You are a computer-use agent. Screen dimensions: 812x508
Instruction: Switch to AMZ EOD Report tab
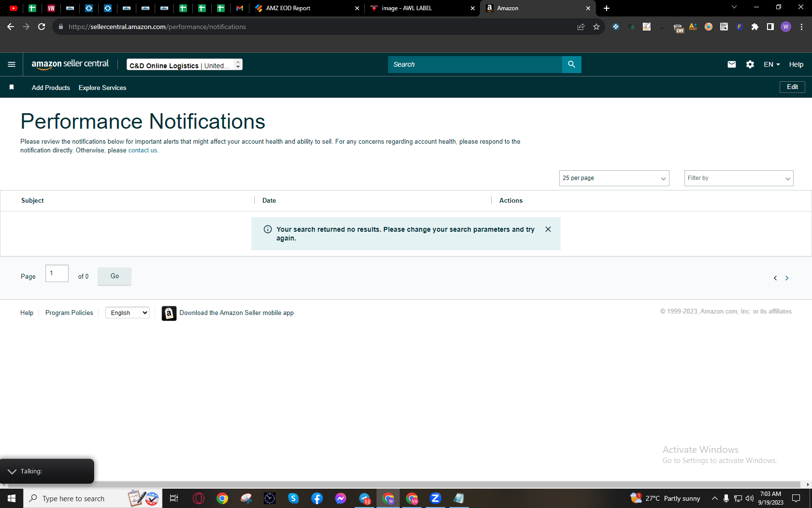coord(307,8)
